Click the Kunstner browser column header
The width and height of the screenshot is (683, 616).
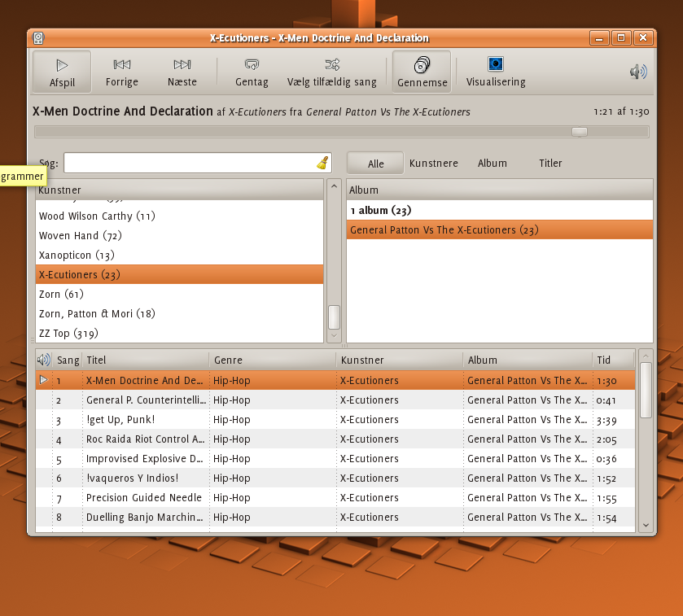click(x=179, y=190)
